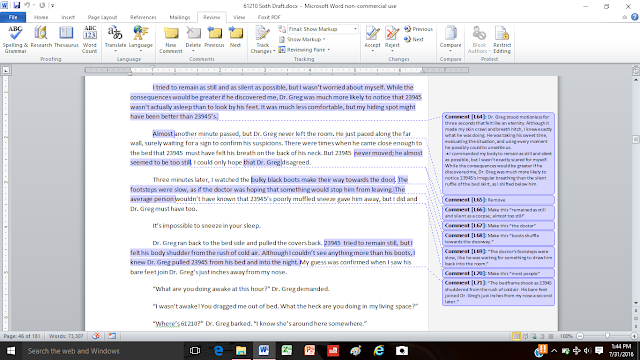Open the Foxit PDF tab
Viewport: 640px width, 360px height.
269,17
